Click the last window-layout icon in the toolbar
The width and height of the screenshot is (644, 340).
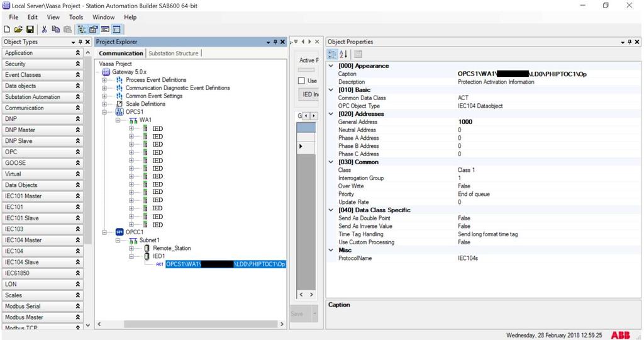coord(116,29)
